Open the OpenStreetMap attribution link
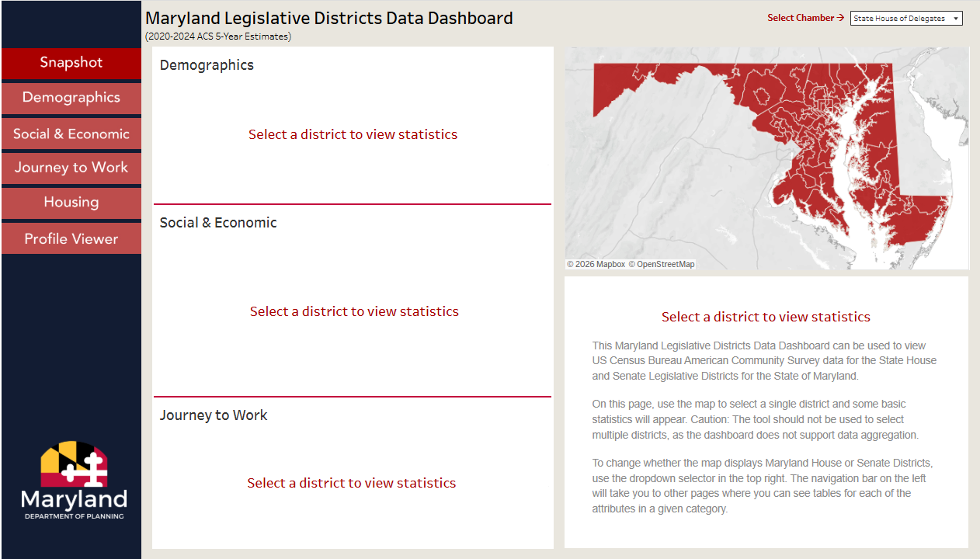 click(x=662, y=265)
